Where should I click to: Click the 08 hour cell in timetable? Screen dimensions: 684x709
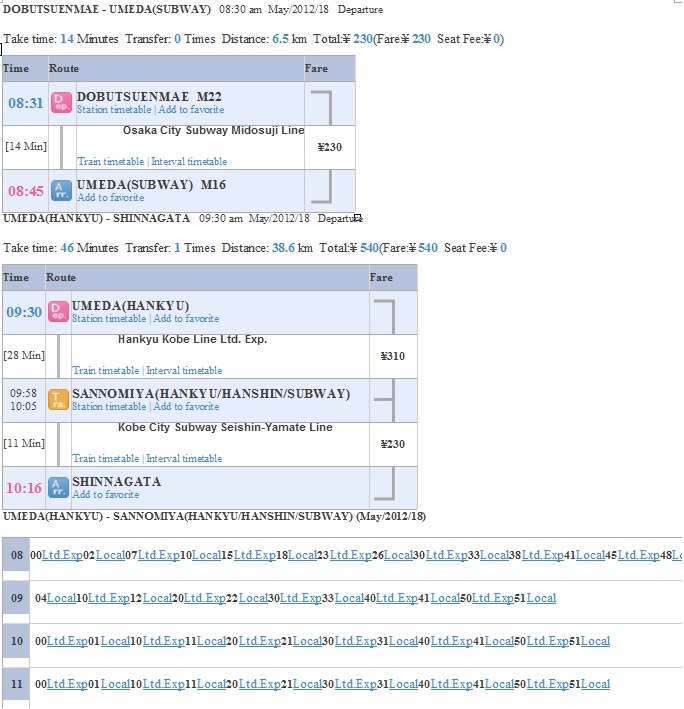(16, 555)
